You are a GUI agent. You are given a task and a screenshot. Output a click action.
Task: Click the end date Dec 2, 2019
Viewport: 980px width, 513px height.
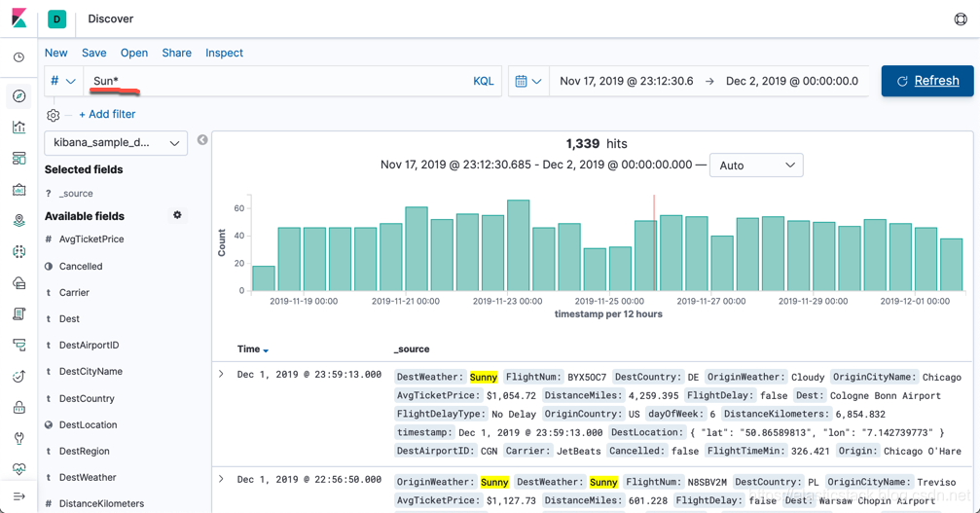(792, 81)
